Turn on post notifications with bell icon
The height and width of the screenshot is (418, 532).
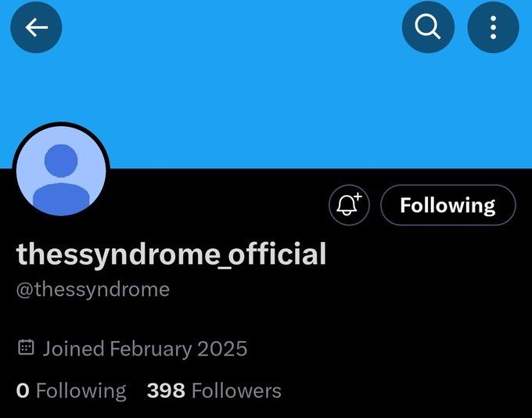349,205
